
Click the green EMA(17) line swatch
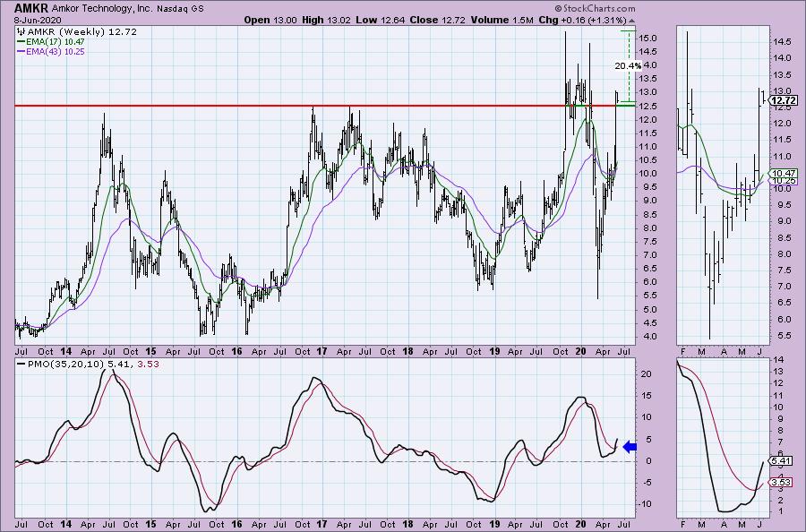pyautogui.click(x=21, y=41)
